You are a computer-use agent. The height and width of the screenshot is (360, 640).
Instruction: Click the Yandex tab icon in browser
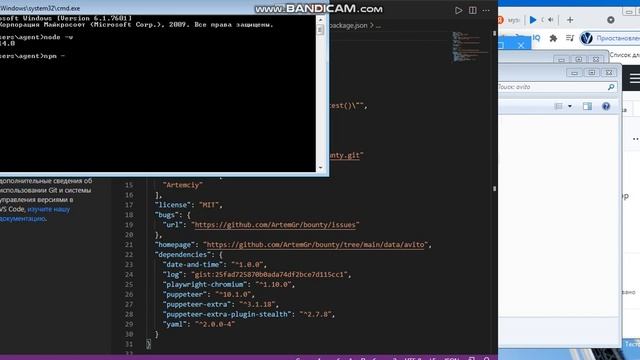coord(500,20)
